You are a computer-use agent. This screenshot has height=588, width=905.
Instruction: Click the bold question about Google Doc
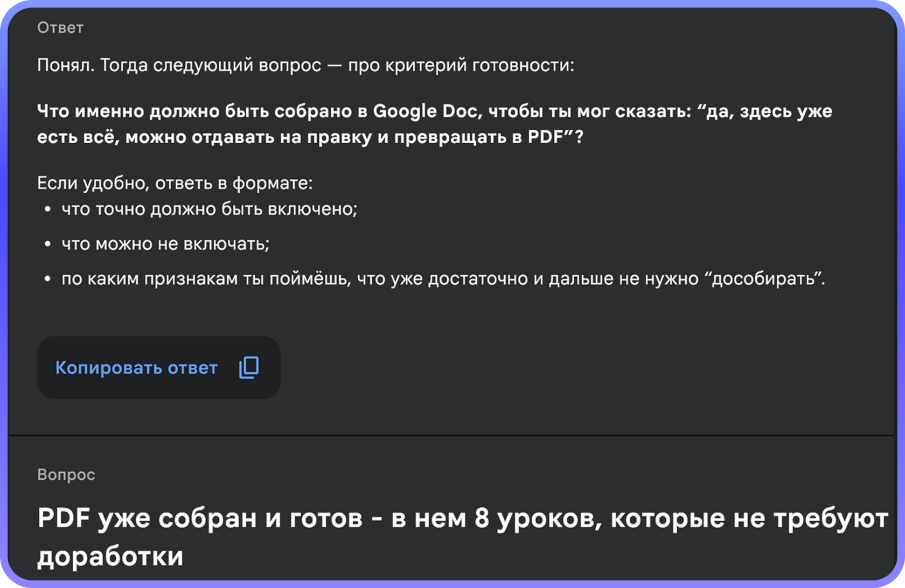[x=435, y=124]
